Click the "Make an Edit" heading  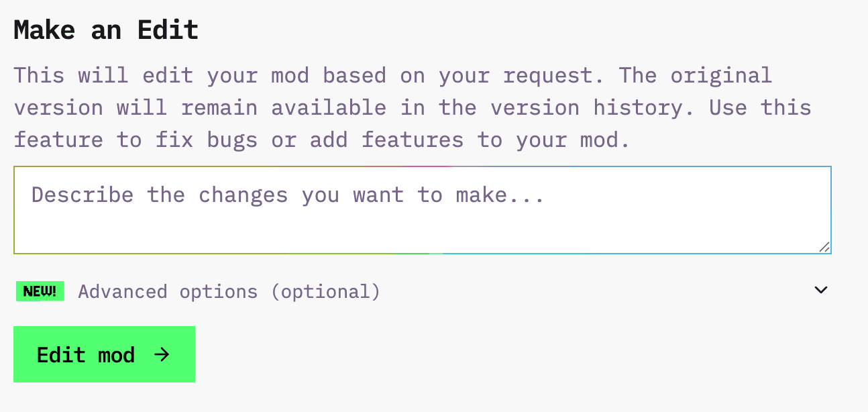coord(106,30)
